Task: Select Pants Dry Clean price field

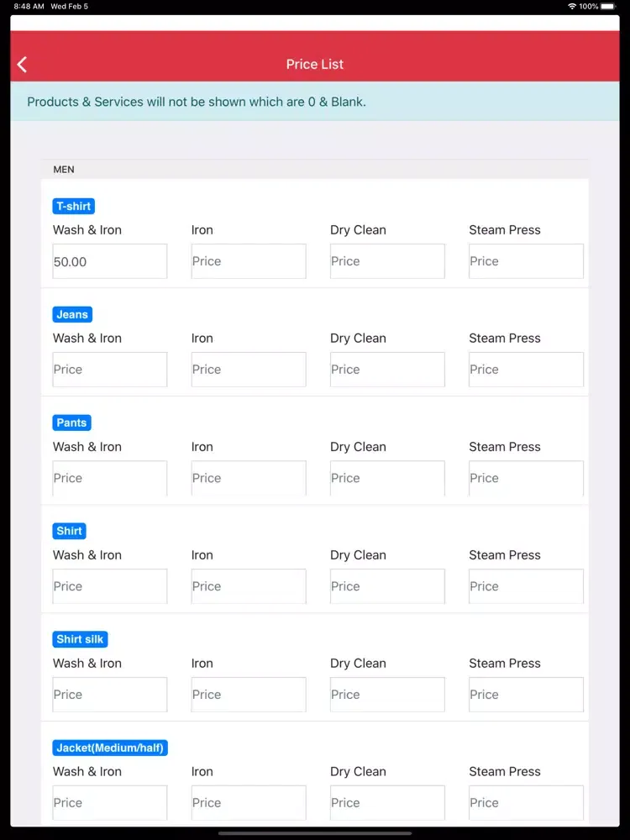Action: [x=387, y=478]
